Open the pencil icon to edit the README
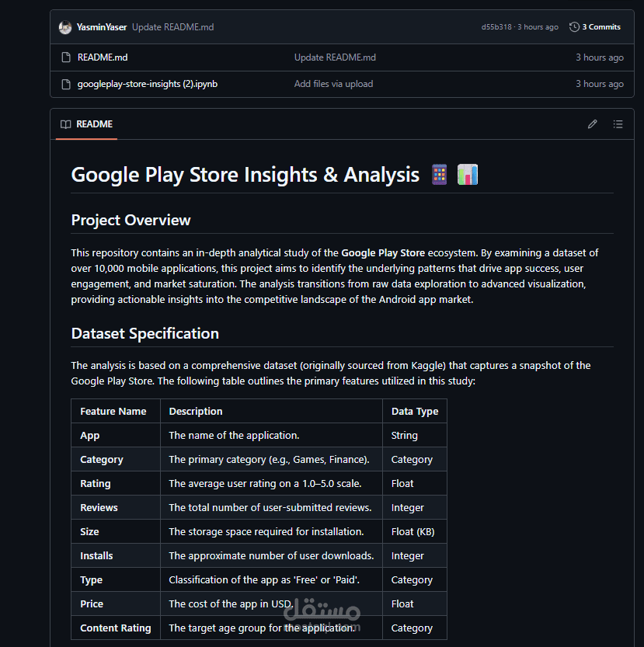The height and width of the screenshot is (647, 644). point(592,123)
